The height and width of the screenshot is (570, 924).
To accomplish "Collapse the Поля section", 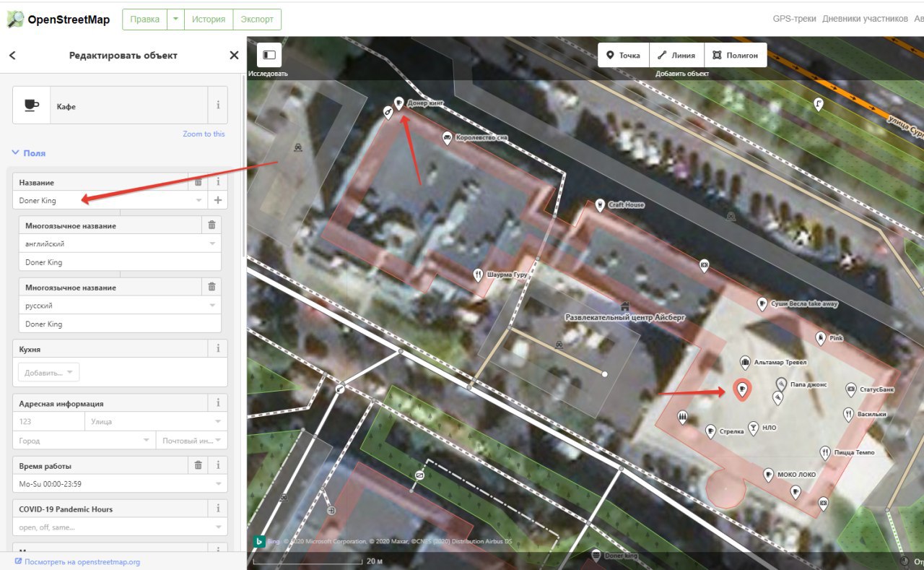I will point(29,153).
